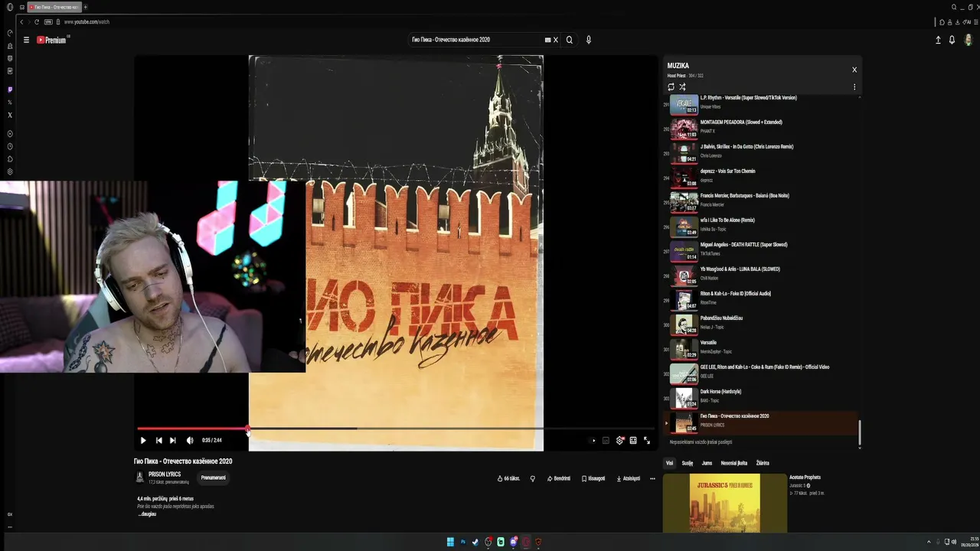Toggle shuffle in MUZIKA playlist

(682, 86)
